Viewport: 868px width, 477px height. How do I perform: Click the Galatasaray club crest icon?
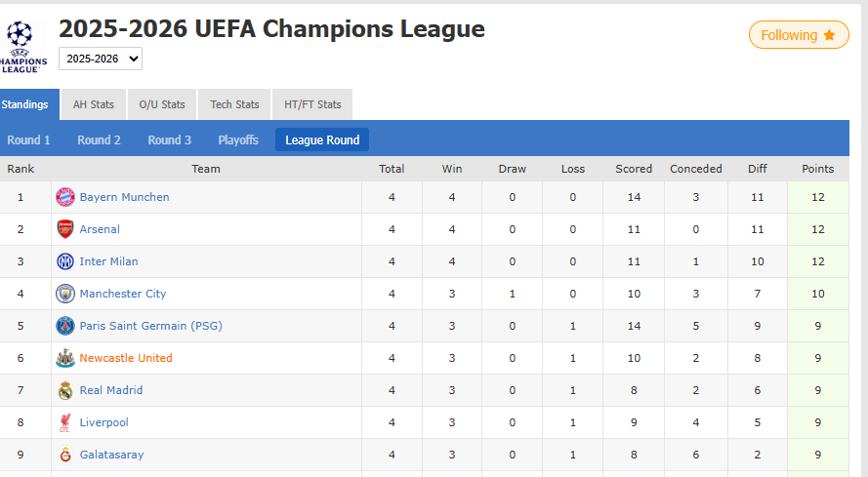click(x=65, y=455)
